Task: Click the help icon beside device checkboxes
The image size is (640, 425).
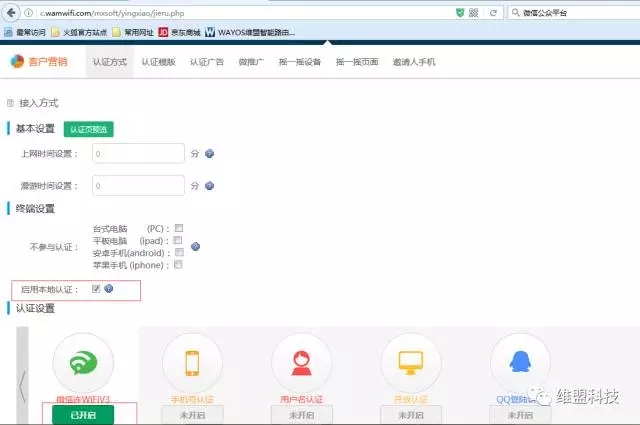Action: (x=195, y=246)
